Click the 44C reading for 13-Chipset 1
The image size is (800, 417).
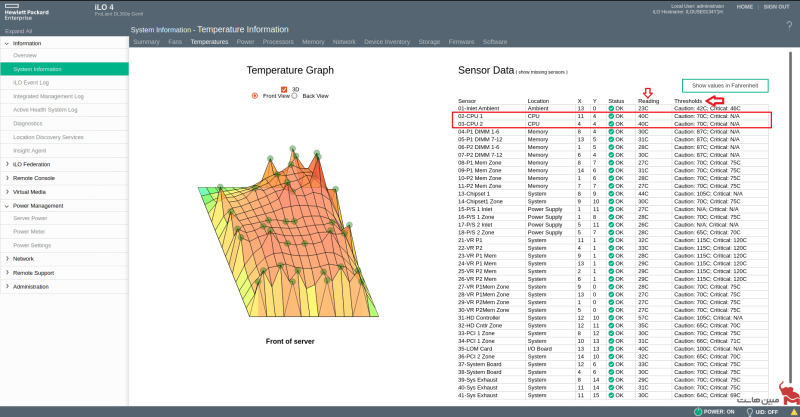tap(643, 193)
